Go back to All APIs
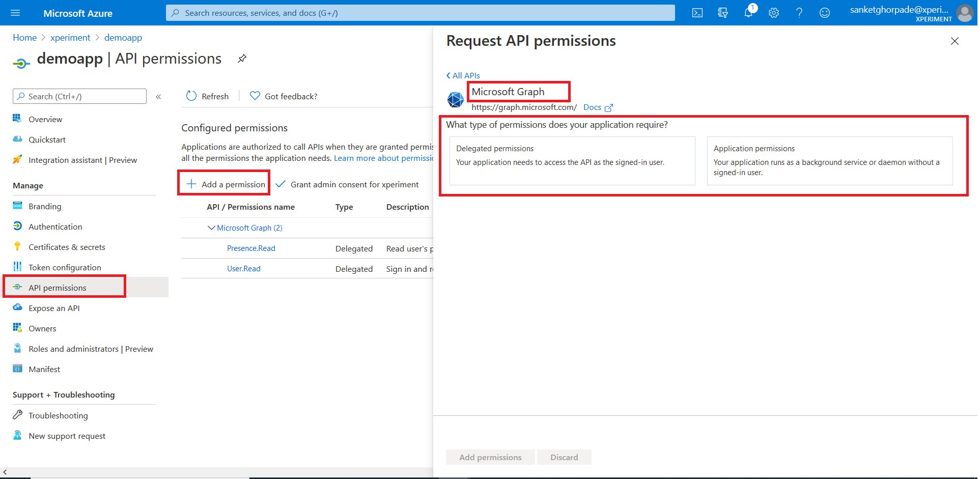 click(x=463, y=76)
